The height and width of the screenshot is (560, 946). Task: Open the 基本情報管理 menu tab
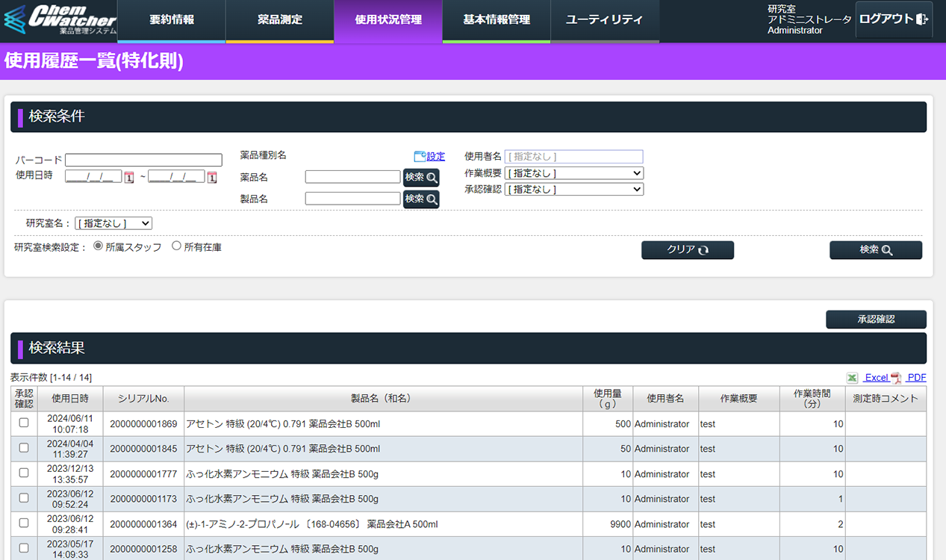(x=497, y=20)
